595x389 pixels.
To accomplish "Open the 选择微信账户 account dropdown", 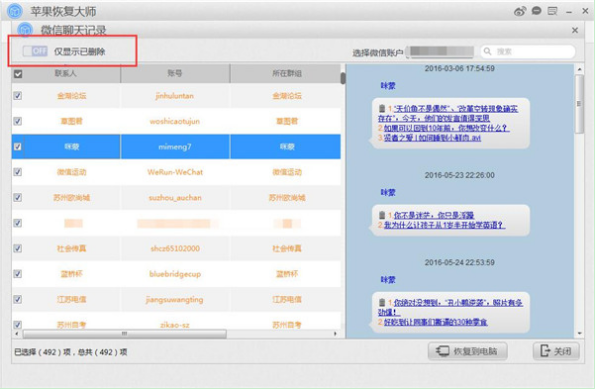I will coord(441,52).
